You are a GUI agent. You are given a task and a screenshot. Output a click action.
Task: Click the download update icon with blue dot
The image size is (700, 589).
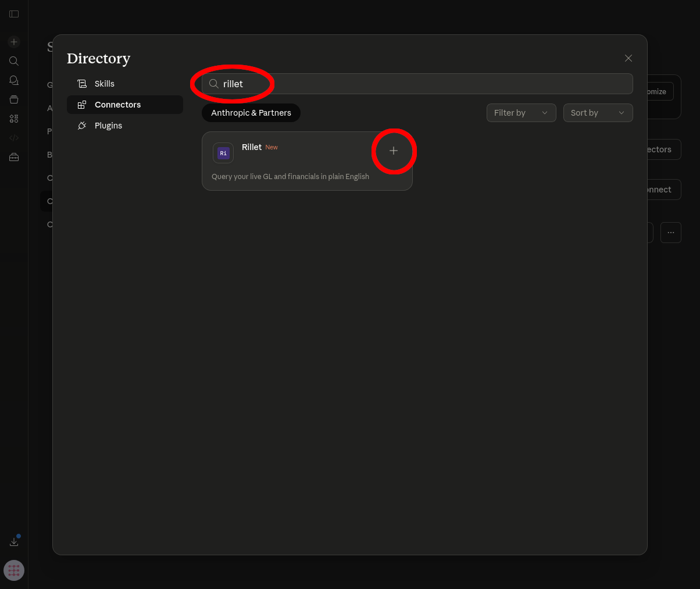(14, 541)
